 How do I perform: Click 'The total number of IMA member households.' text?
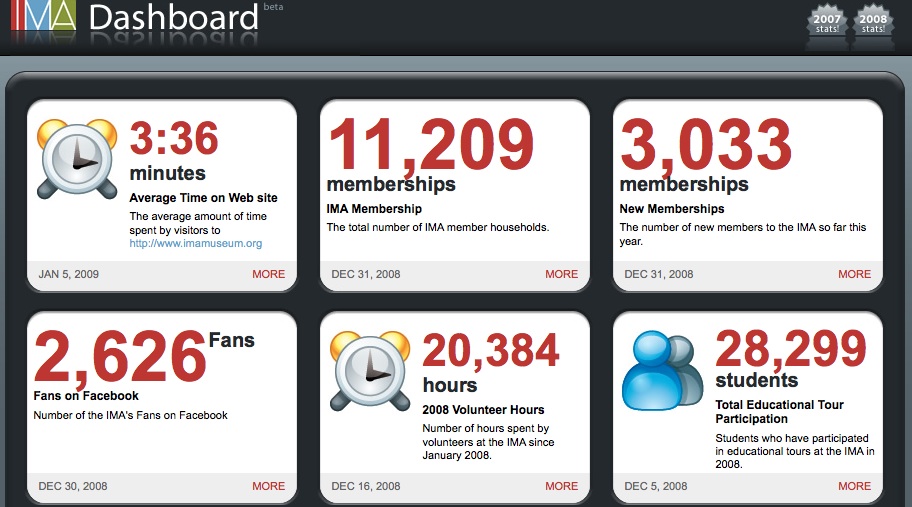437,227
